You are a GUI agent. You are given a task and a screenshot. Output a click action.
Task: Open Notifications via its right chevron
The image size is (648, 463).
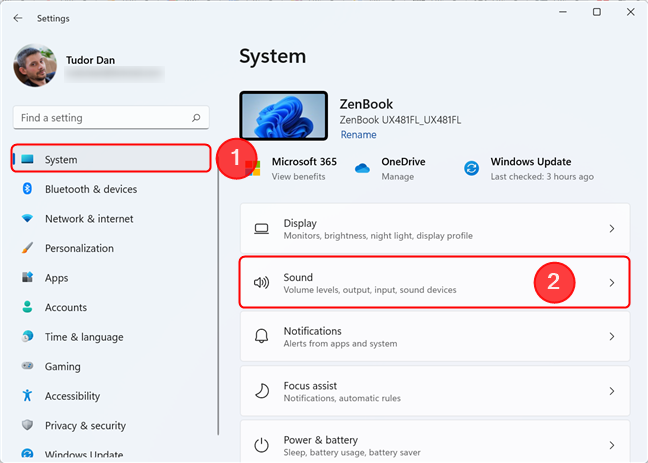point(612,337)
